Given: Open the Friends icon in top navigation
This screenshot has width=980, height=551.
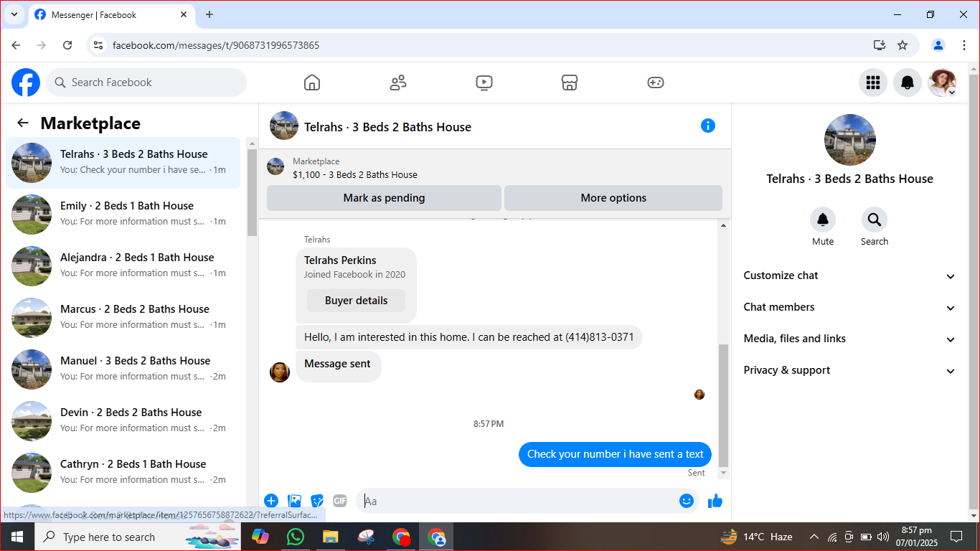Looking at the screenshot, I should coord(398,83).
